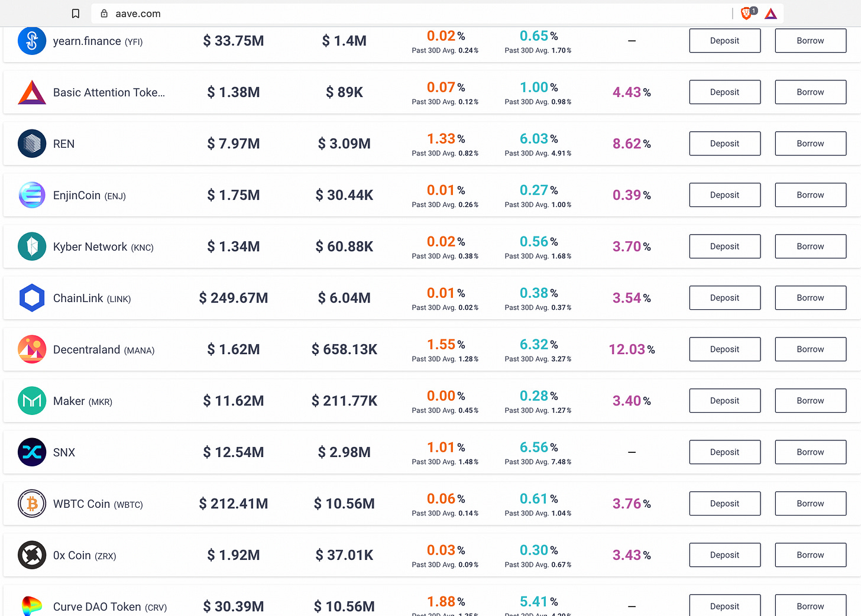This screenshot has height=616, width=861.
Task: Select the Decentraland (MANA) asset name
Action: point(104,350)
